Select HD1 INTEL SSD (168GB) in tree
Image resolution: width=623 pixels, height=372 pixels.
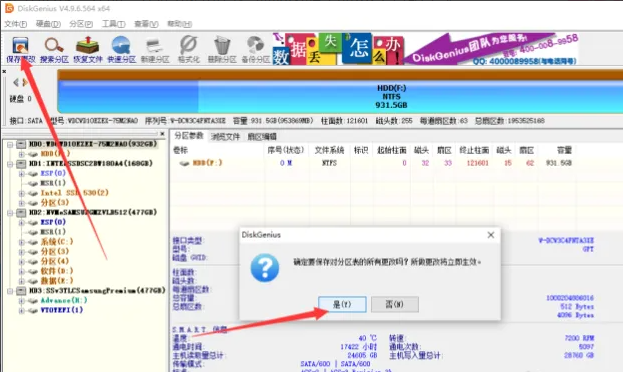pos(91,163)
